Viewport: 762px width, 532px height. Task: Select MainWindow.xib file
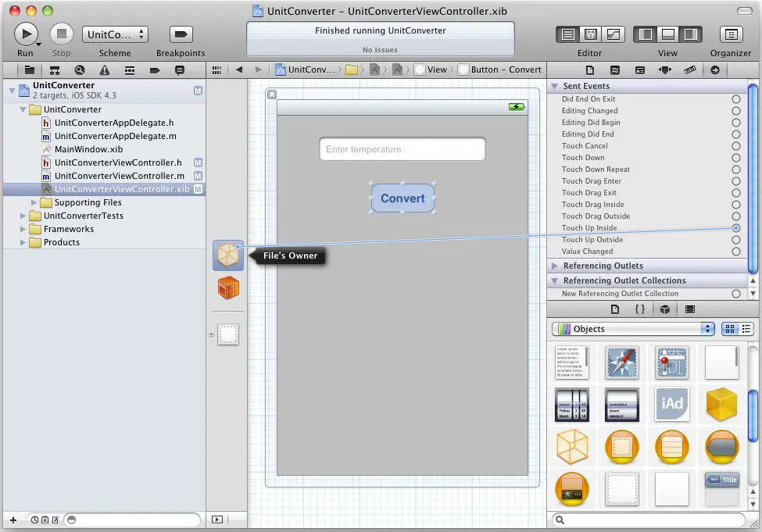(x=88, y=149)
